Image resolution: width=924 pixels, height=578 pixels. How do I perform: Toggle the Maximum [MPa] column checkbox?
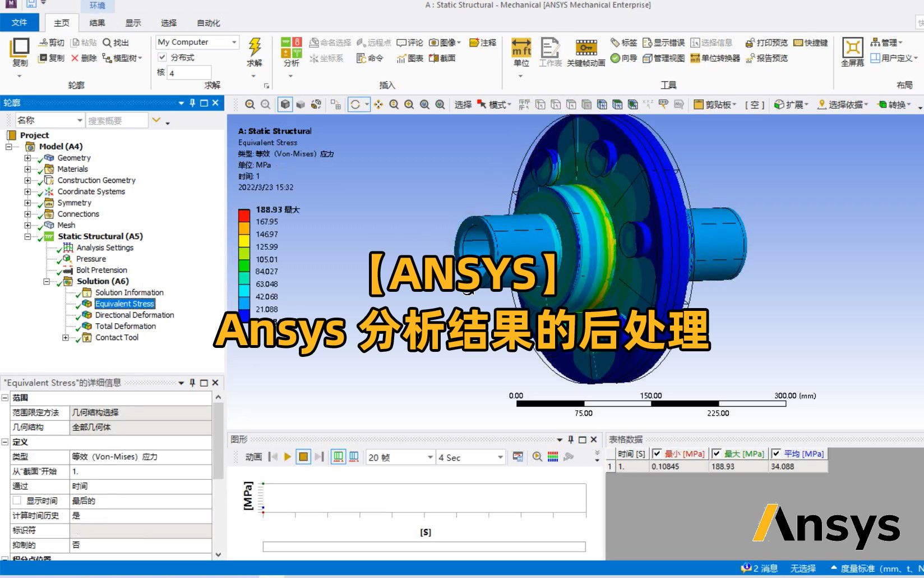(716, 453)
